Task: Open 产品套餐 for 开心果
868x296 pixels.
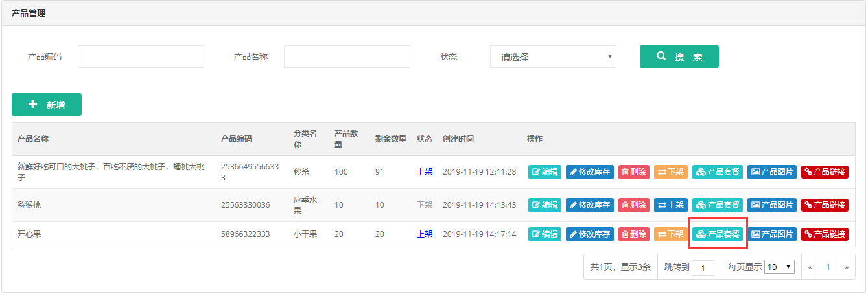Action: click(x=718, y=234)
